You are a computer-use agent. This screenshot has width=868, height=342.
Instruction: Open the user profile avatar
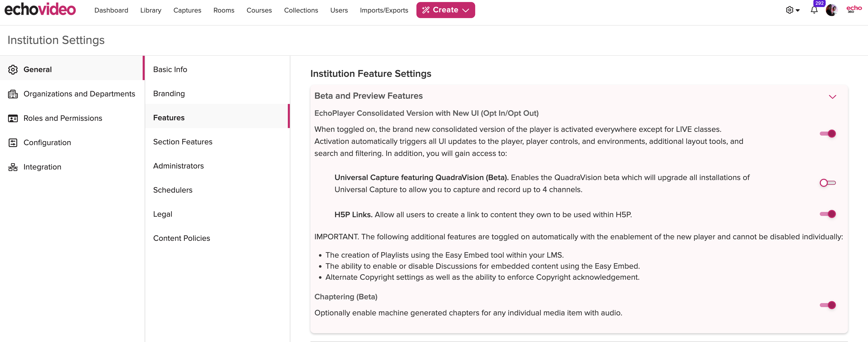(x=832, y=10)
